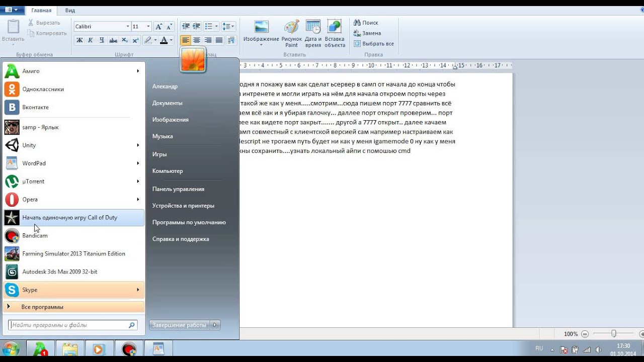The width and height of the screenshot is (644, 362).
Task: Open Farming Simulator 2013 Titanium Edition
Action: click(x=74, y=254)
